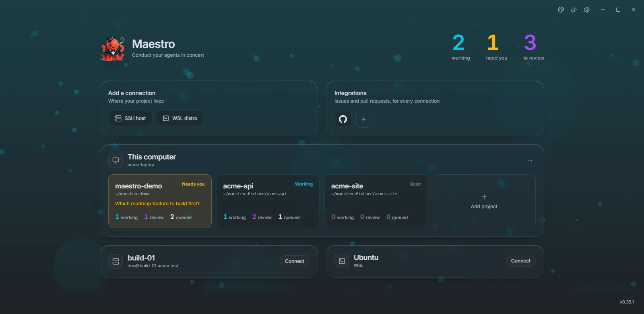Open the GitHub integration
Image resolution: width=644 pixels, height=314 pixels.
click(343, 119)
